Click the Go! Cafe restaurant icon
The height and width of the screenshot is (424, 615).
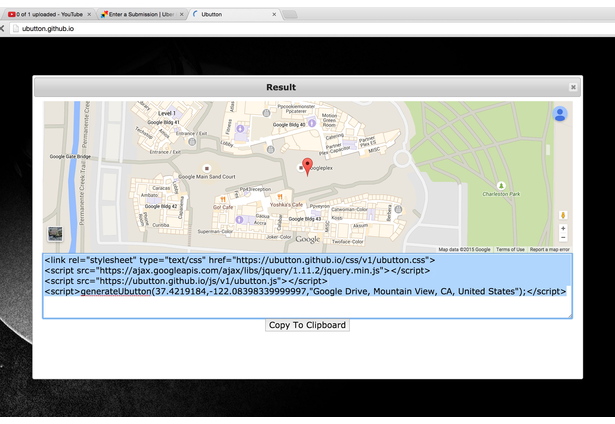(x=223, y=200)
